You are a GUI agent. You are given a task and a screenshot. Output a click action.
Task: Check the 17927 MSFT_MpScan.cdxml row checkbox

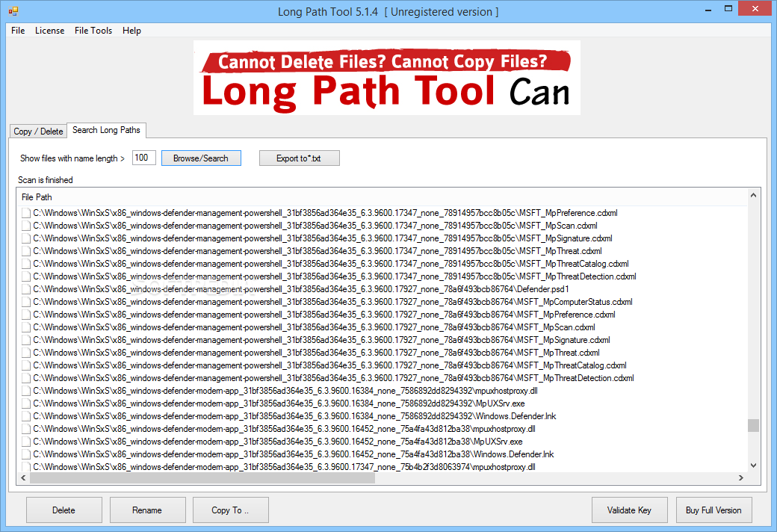point(26,328)
